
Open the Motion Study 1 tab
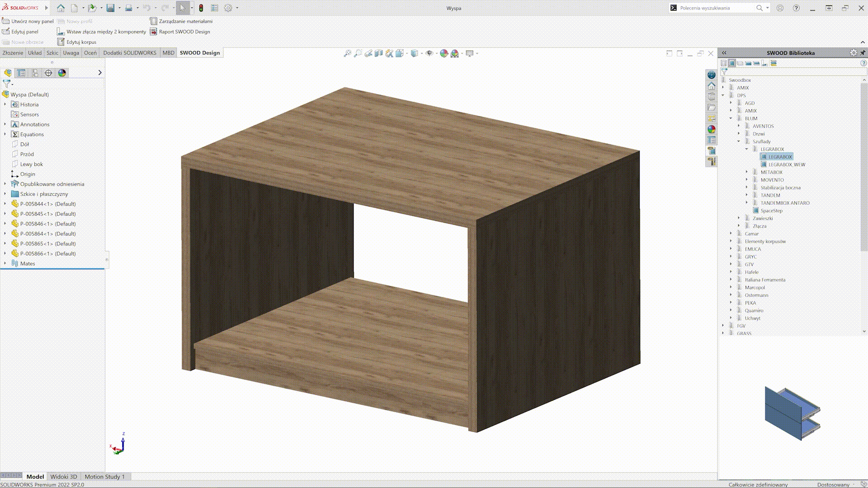104,476
